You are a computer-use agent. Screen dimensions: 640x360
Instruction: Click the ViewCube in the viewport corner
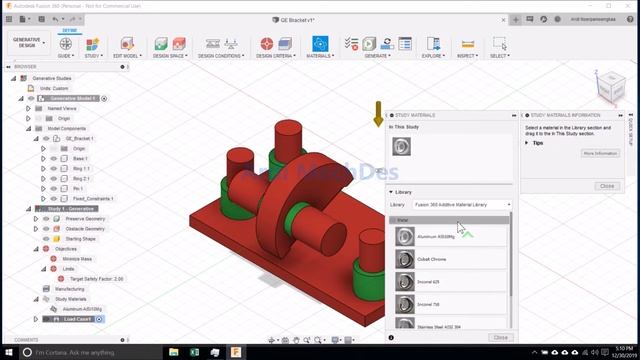[611, 86]
